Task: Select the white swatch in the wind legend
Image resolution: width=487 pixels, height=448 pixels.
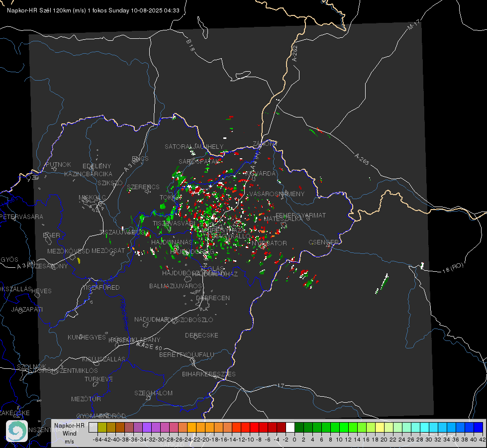Action: 290,427
